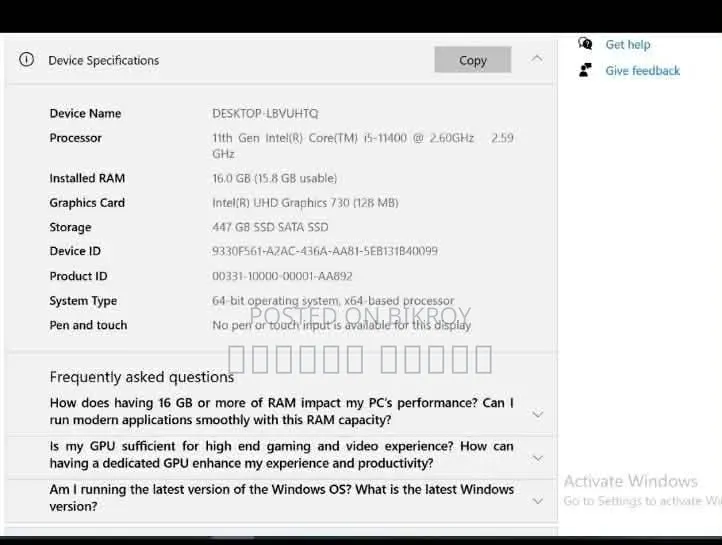Select the 64-bit operating system value

tap(333, 301)
